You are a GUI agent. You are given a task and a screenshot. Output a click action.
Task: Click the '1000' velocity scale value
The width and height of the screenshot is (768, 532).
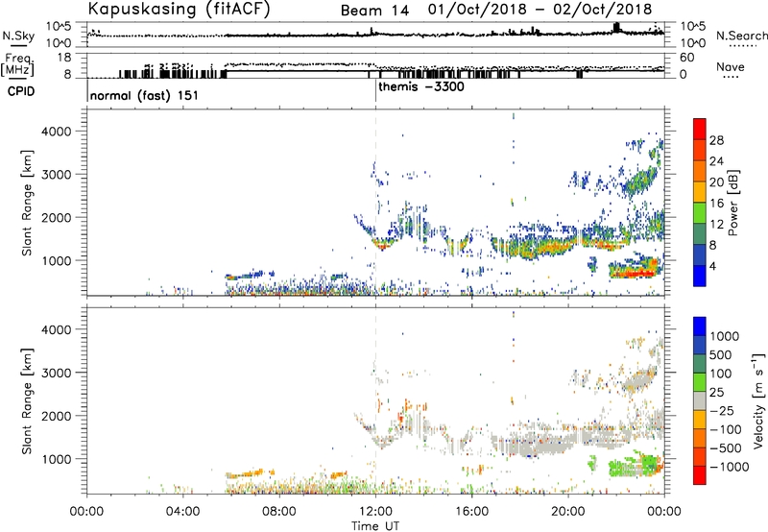coord(725,336)
